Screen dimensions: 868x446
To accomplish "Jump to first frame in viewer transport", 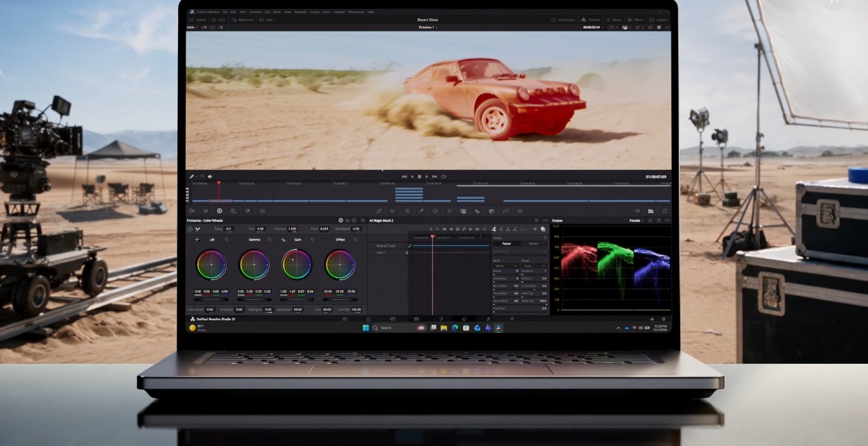I will pos(404,177).
